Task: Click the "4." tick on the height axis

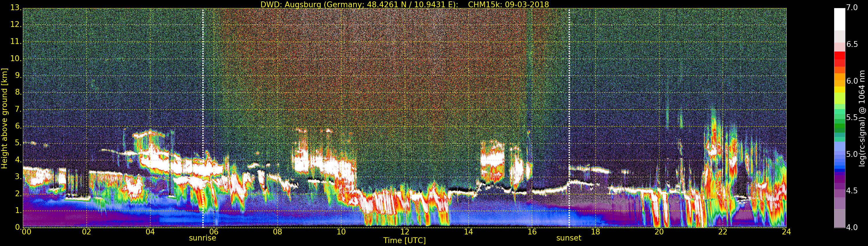Action: tap(18, 160)
